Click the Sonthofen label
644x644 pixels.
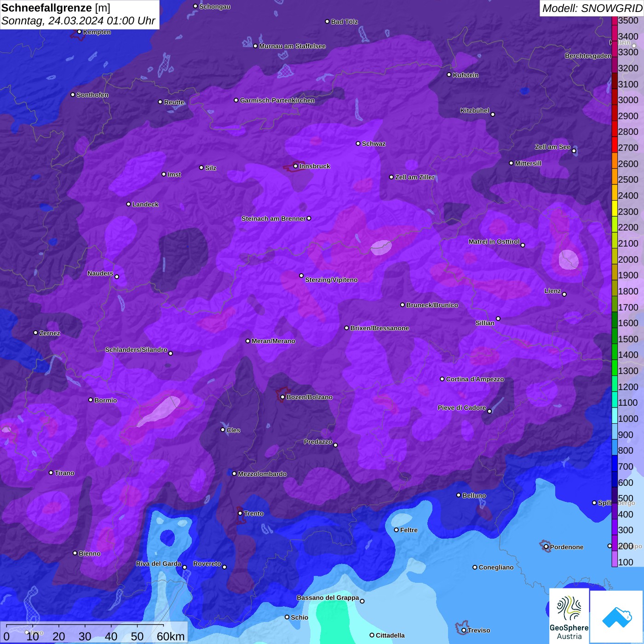point(92,95)
